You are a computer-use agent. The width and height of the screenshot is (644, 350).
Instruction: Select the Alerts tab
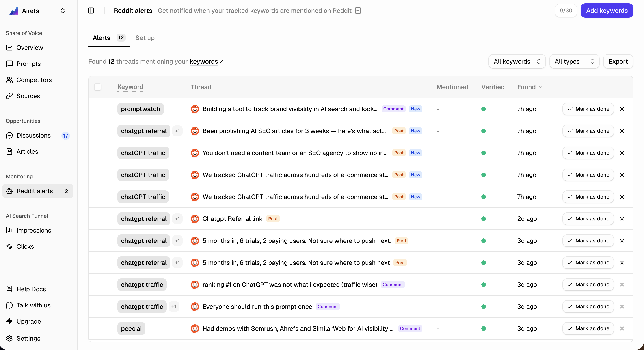pyautogui.click(x=101, y=38)
